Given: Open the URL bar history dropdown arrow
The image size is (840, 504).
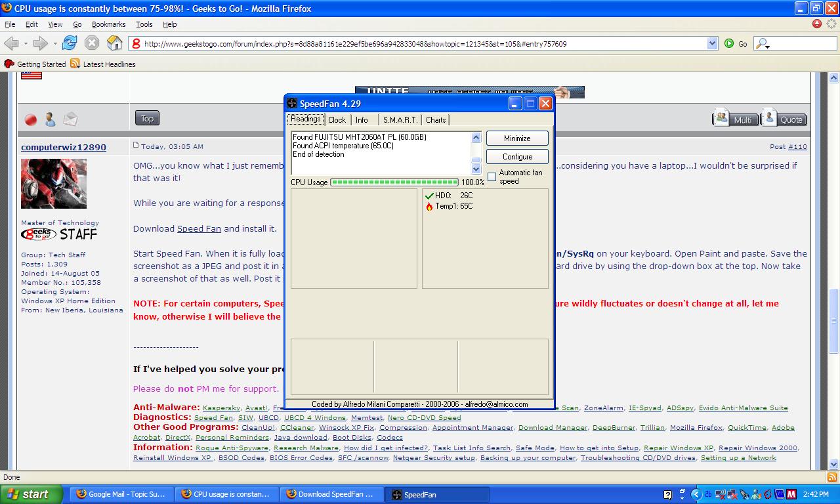Looking at the screenshot, I should click(713, 43).
